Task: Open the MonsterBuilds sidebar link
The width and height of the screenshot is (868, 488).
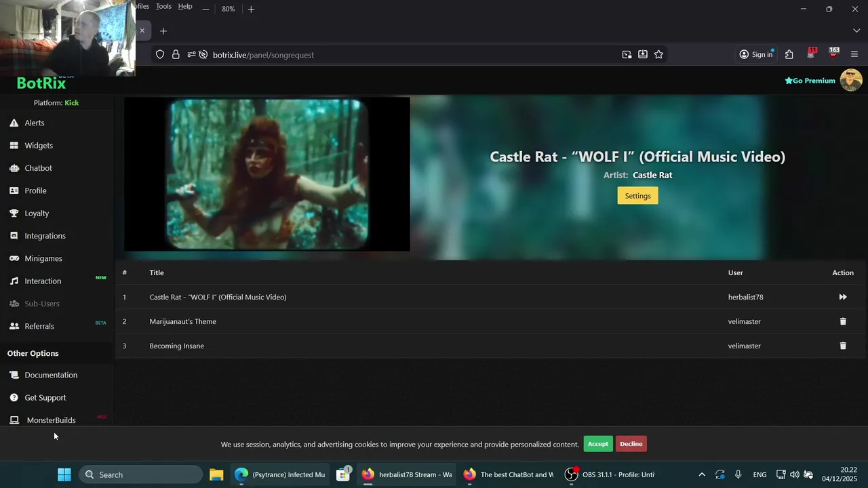Action: [51, 420]
